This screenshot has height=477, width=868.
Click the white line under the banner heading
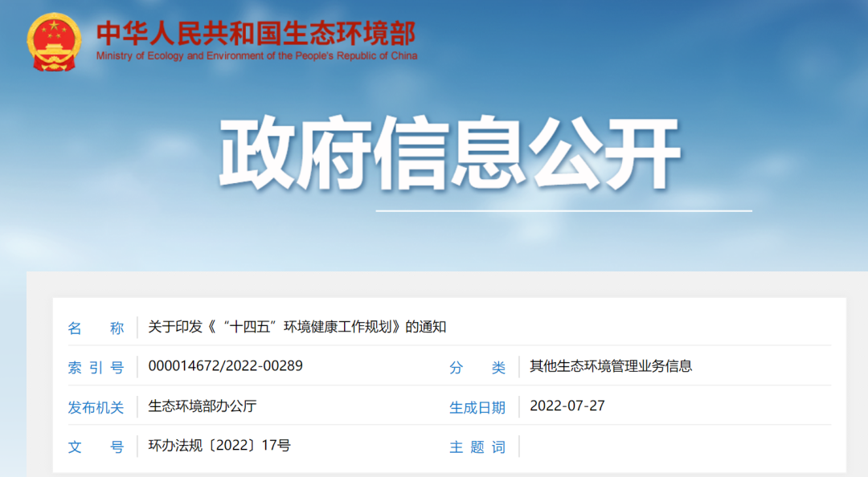pos(563,211)
